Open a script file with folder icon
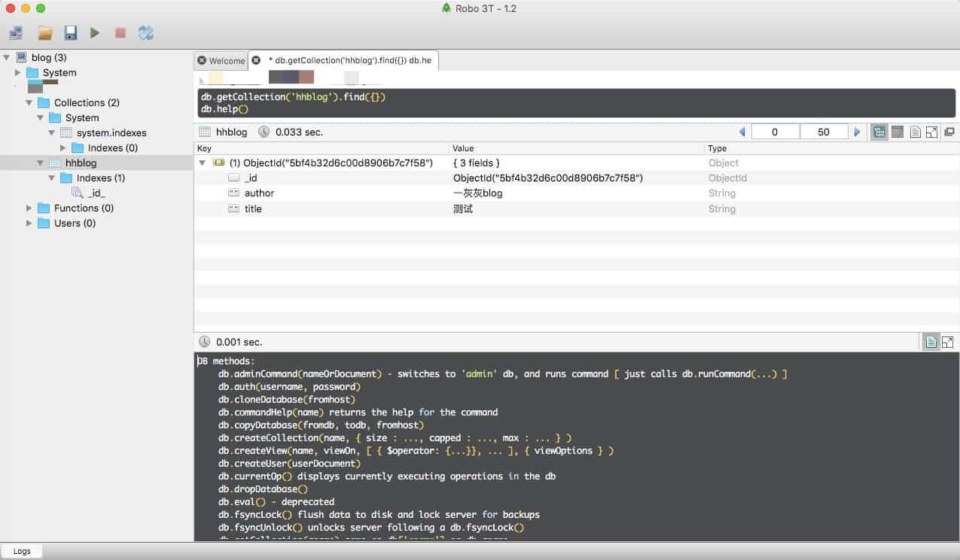960x560 pixels. [45, 33]
